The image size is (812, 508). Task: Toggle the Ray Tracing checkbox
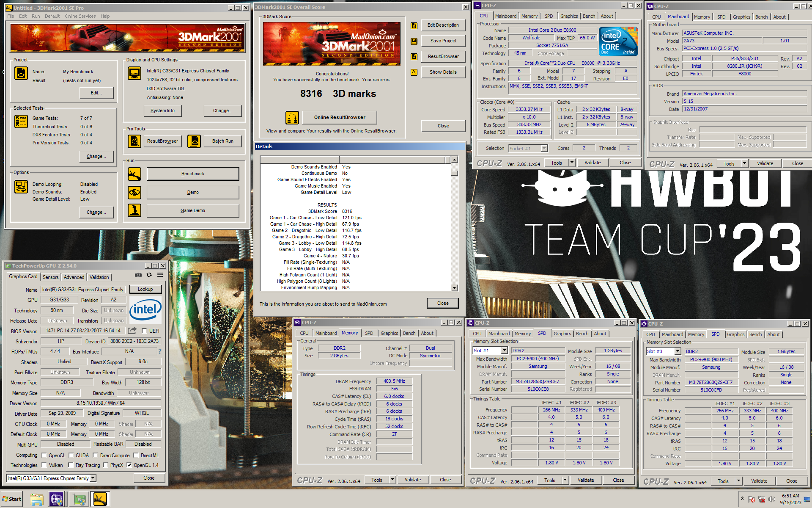click(71, 465)
